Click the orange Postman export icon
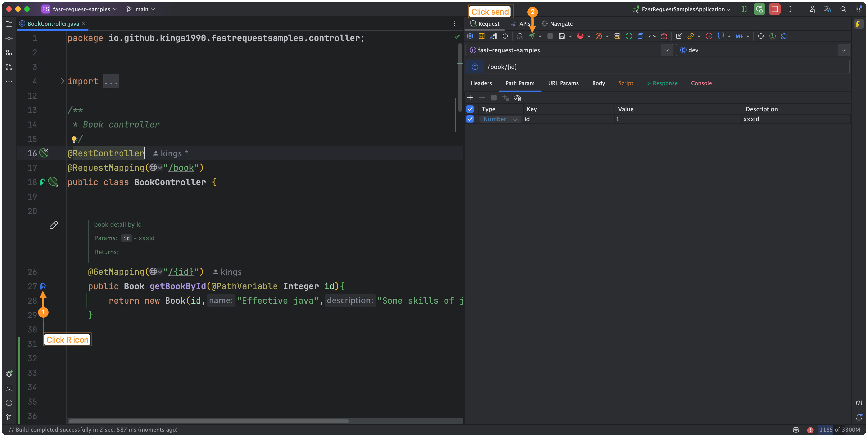Image resolution: width=868 pixels, height=437 pixels. (x=598, y=36)
